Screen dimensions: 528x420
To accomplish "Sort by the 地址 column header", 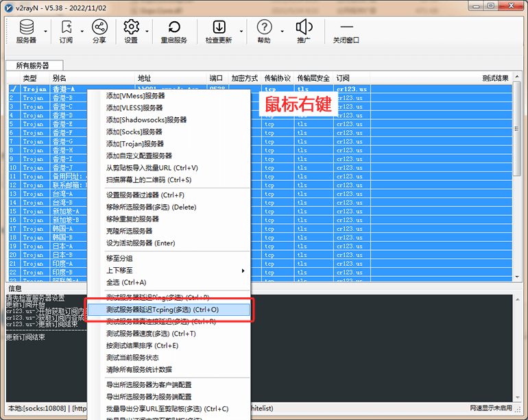I will (170, 78).
